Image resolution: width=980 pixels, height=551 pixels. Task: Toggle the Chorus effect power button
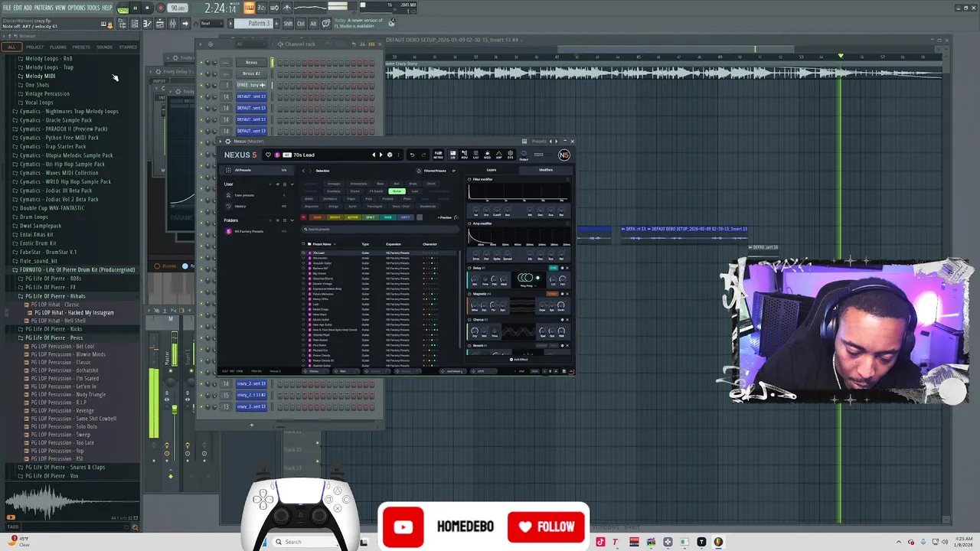tap(469, 320)
